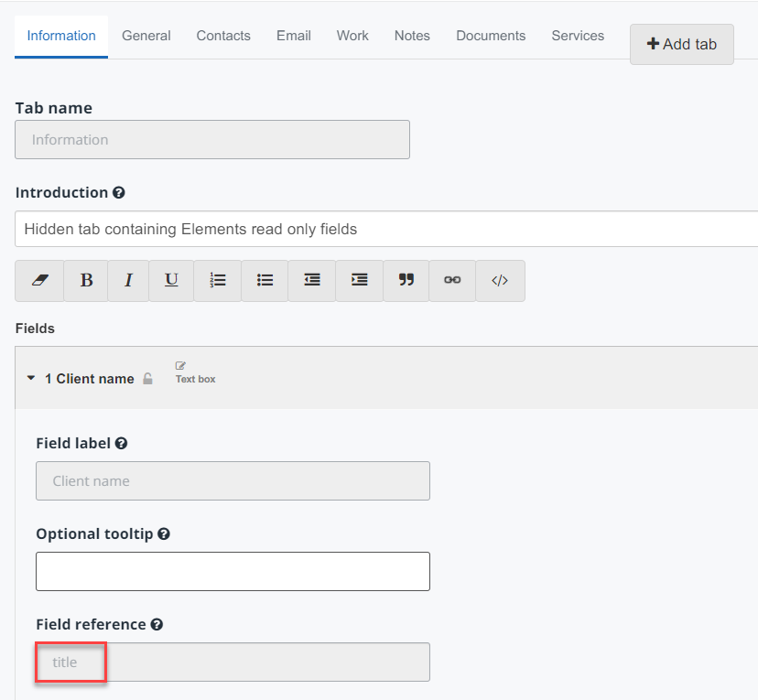The height and width of the screenshot is (700, 758).
Task: Click the outdent icon
Action: pos(312,281)
